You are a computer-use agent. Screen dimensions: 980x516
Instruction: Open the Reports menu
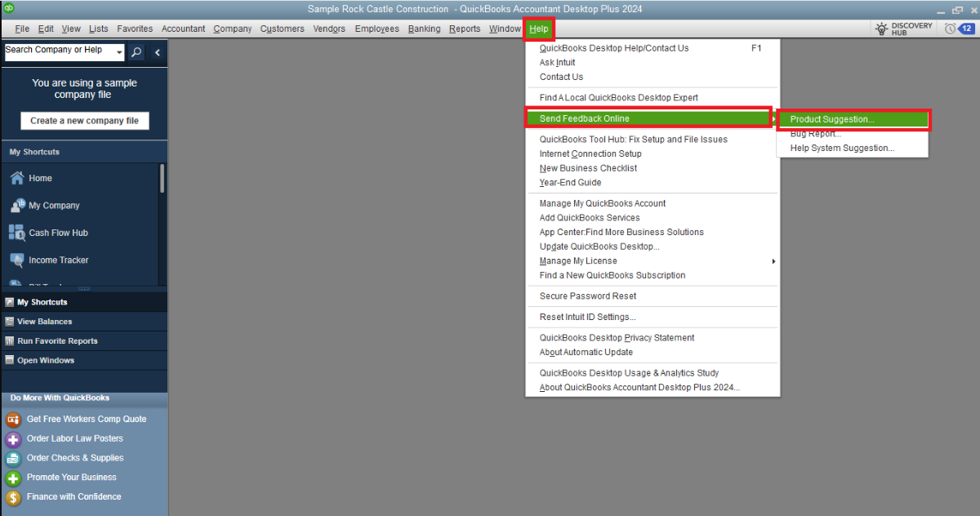465,29
